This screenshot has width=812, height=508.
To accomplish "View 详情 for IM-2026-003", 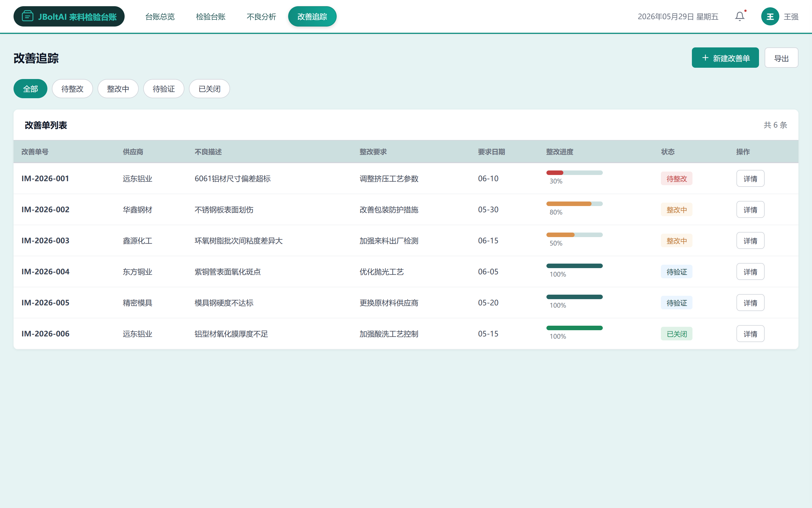I will click(x=750, y=240).
